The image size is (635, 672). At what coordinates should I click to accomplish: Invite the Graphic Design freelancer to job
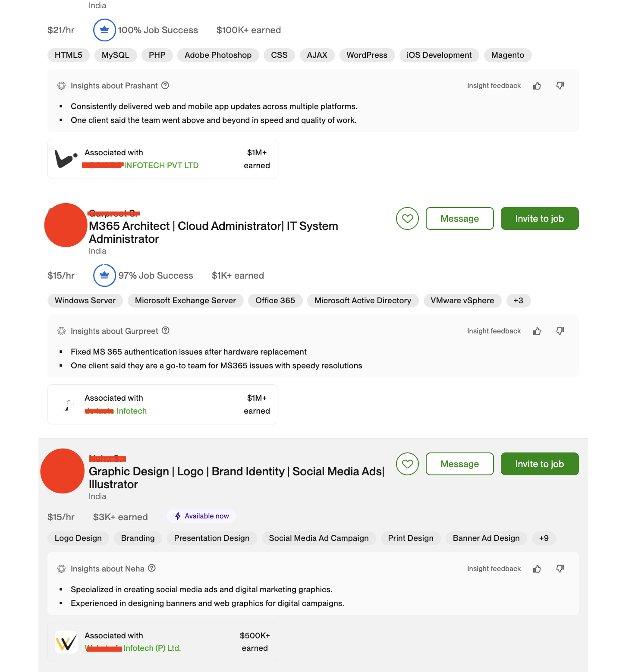click(539, 464)
